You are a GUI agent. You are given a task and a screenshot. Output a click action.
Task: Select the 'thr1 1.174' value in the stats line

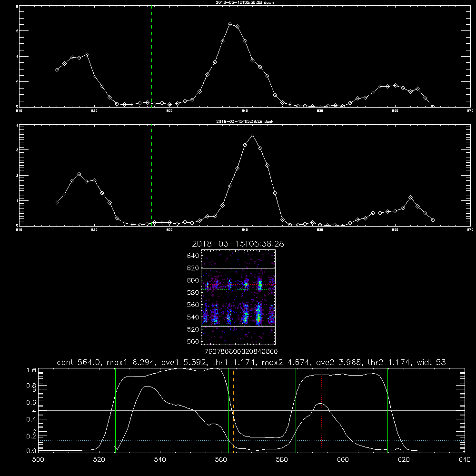pos(234,362)
